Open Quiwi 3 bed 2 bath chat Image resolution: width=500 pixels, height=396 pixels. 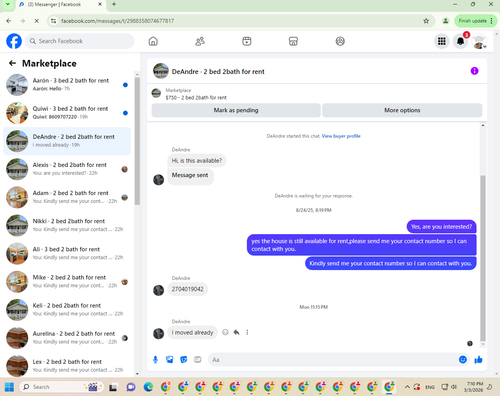click(x=67, y=113)
